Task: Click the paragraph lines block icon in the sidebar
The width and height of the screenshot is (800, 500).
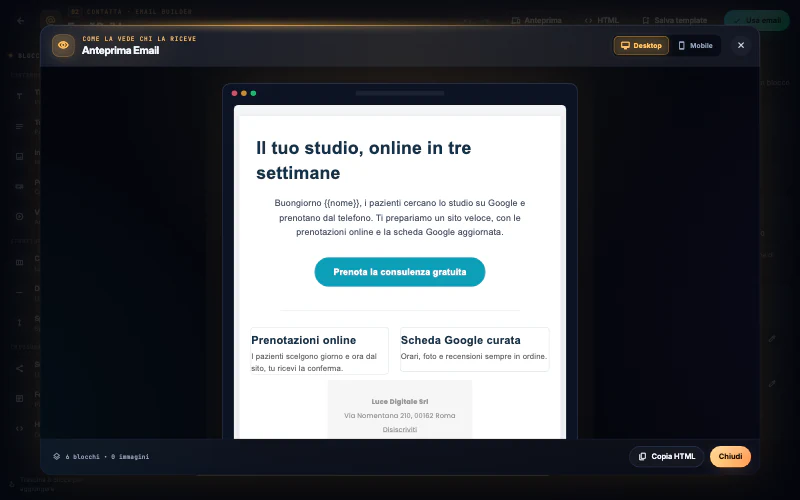Action: coord(19,126)
